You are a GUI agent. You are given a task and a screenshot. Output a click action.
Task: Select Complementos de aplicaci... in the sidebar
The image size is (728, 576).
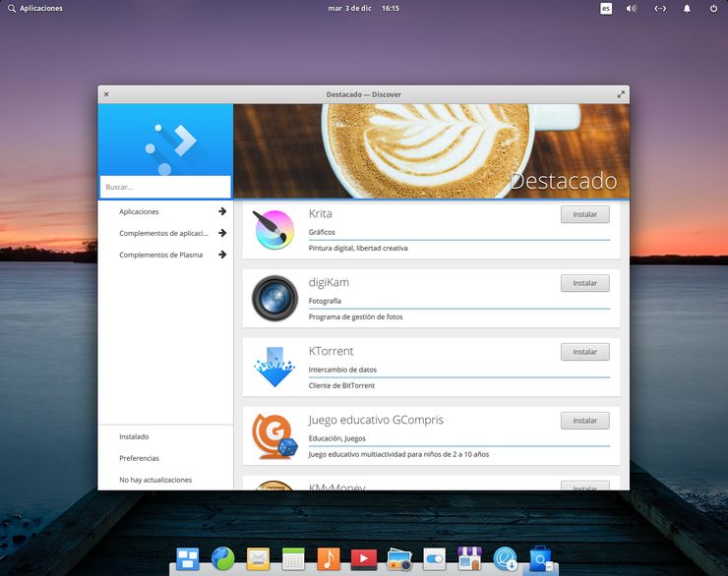[x=165, y=233]
